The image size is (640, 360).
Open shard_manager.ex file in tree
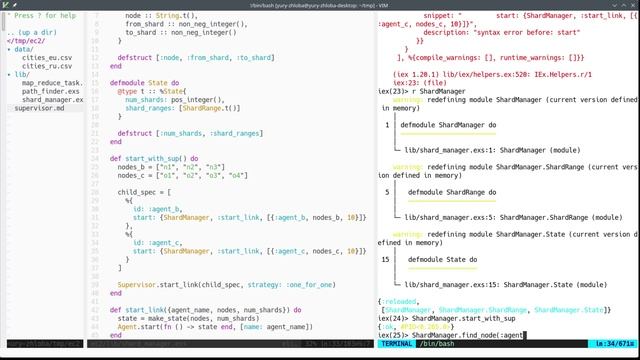pos(53,100)
